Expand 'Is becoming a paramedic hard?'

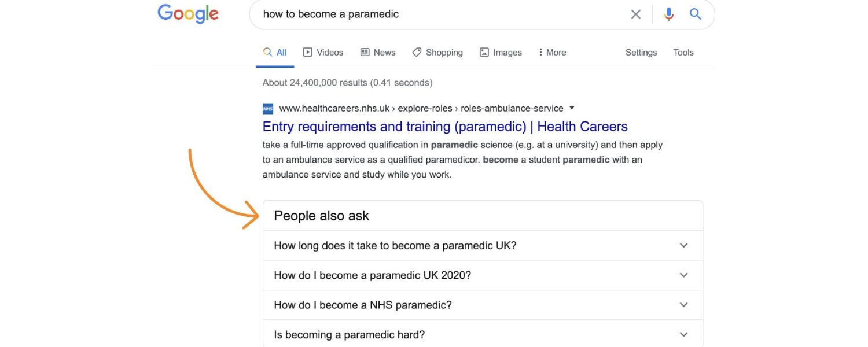click(683, 334)
